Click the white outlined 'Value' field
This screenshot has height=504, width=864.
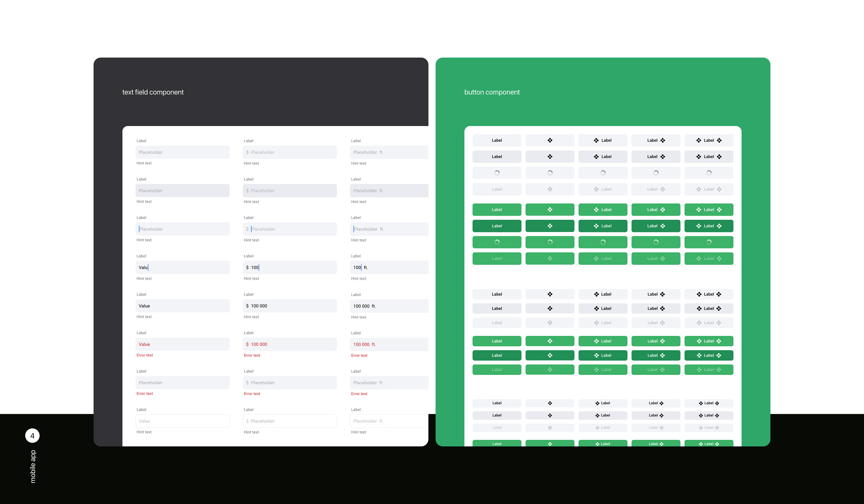(182, 421)
